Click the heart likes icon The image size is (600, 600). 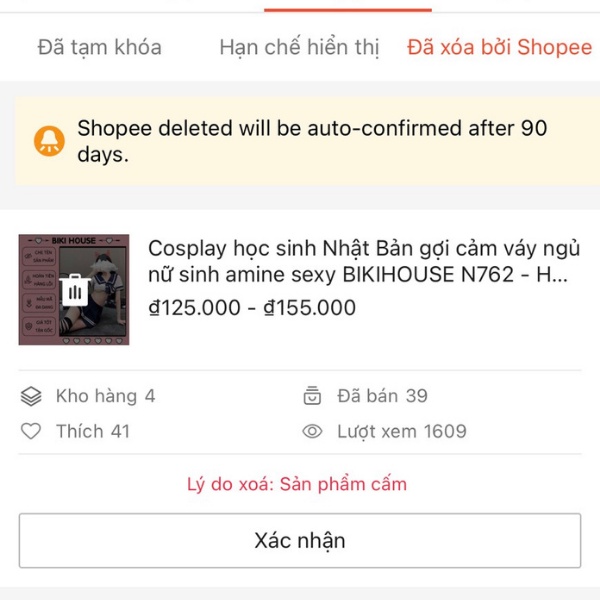31,432
